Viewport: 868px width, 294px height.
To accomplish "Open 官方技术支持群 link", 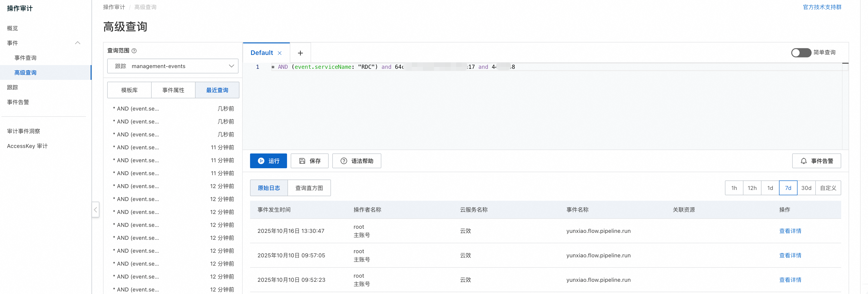I will coord(822,7).
